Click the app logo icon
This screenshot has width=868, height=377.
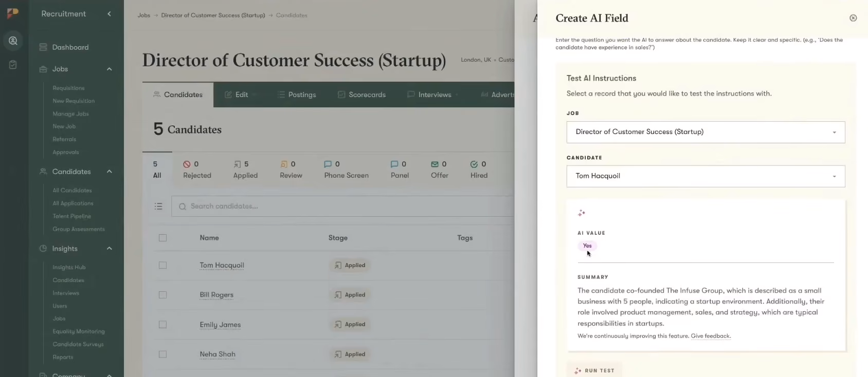13,13
